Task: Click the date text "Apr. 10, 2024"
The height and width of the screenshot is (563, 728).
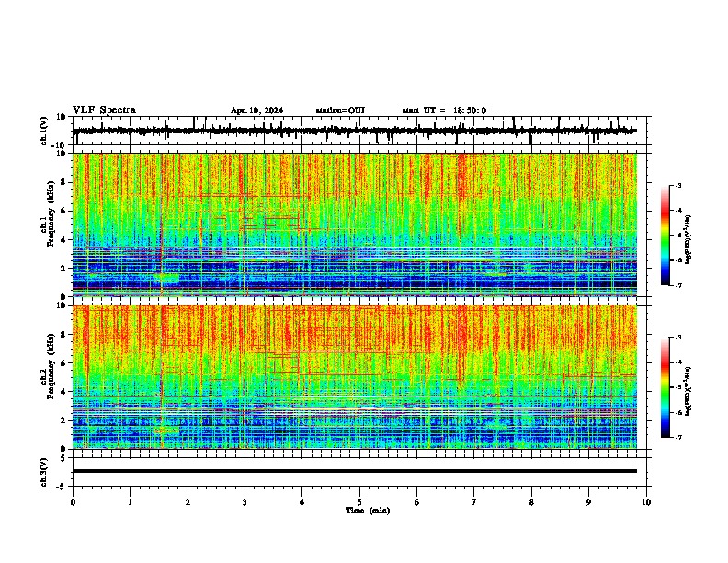Action: (256, 110)
